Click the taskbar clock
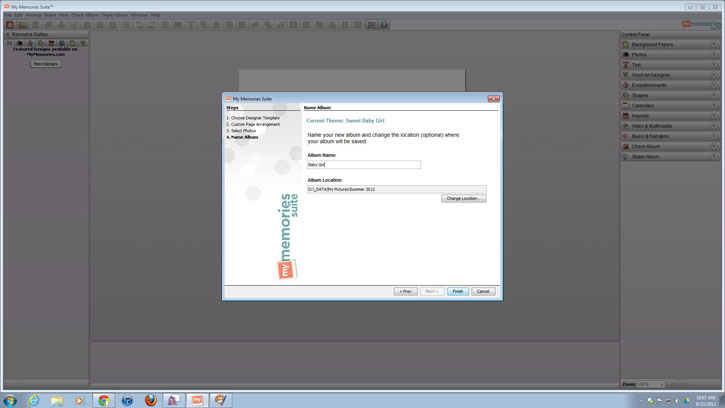Image resolution: width=725 pixels, height=408 pixels. (x=706, y=401)
